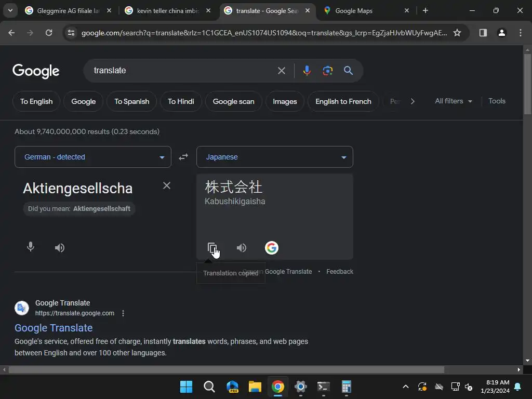Apply the To Hindi filter chip
Screen dimensions: 532x399
click(x=181, y=101)
